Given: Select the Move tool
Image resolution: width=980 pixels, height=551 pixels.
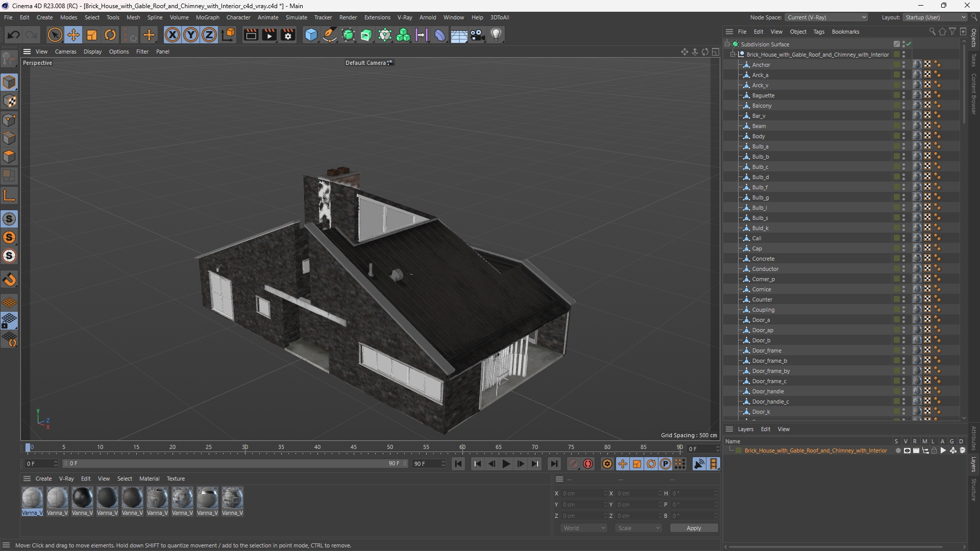Looking at the screenshot, I should (73, 35).
